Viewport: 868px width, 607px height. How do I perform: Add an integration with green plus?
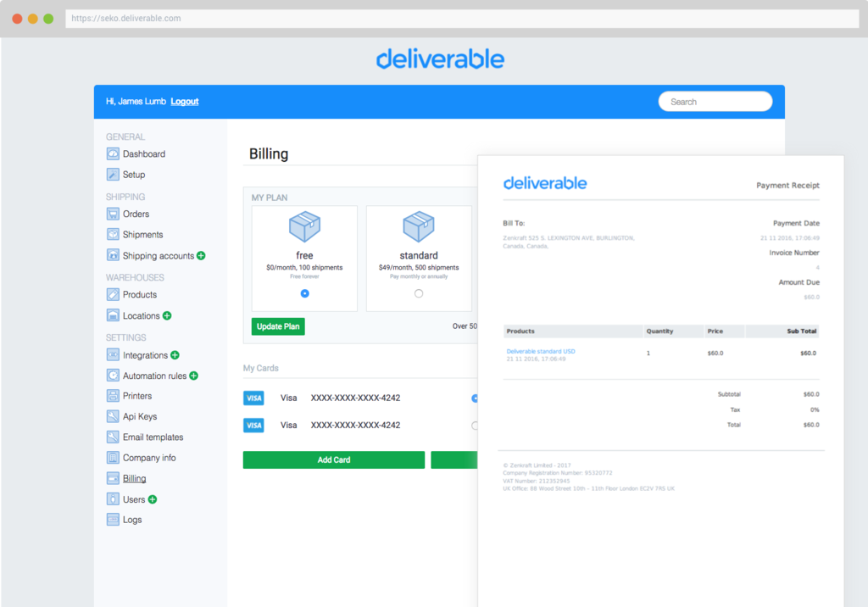coord(175,355)
